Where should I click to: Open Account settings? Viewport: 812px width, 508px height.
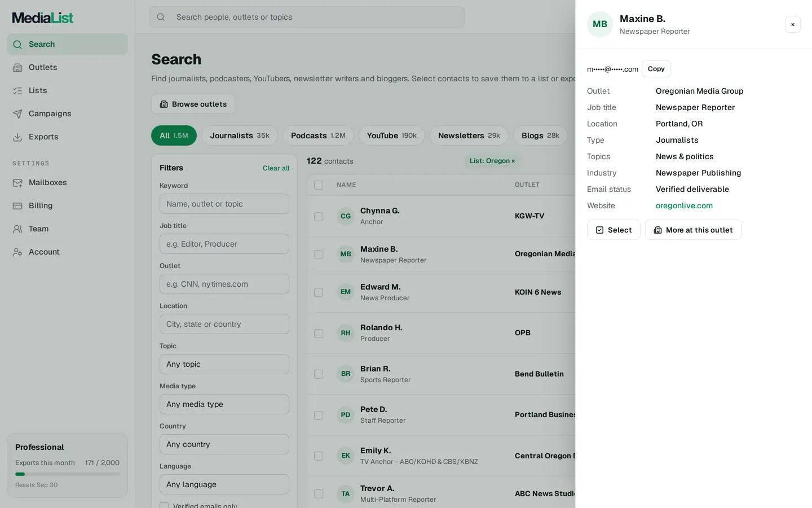[67, 252]
